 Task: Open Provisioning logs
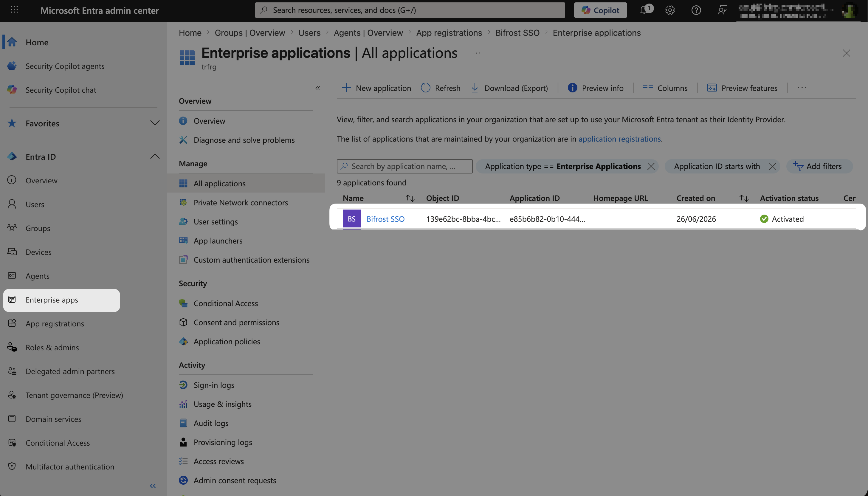pyautogui.click(x=223, y=442)
